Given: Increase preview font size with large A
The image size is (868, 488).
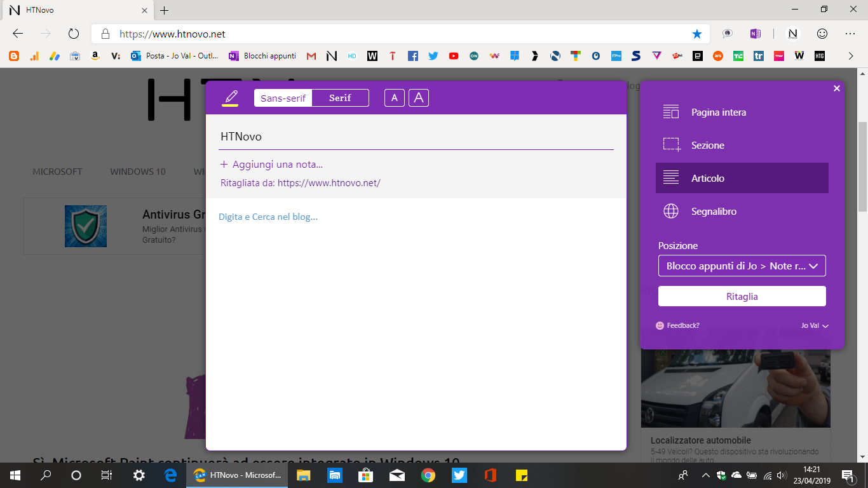Looking at the screenshot, I should click(x=419, y=98).
